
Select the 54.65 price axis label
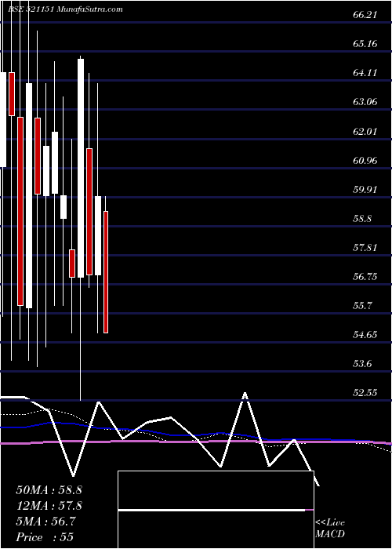coord(365,335)
